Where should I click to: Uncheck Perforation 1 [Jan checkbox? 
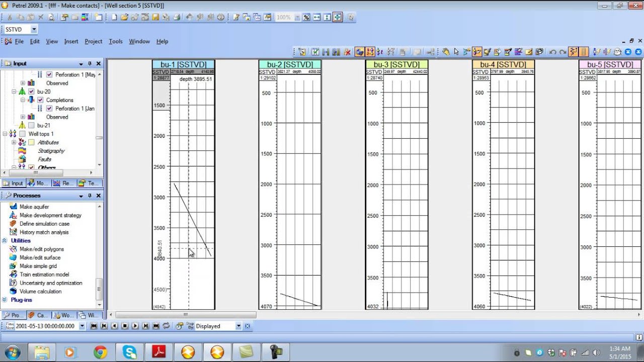tap(49, 108)
